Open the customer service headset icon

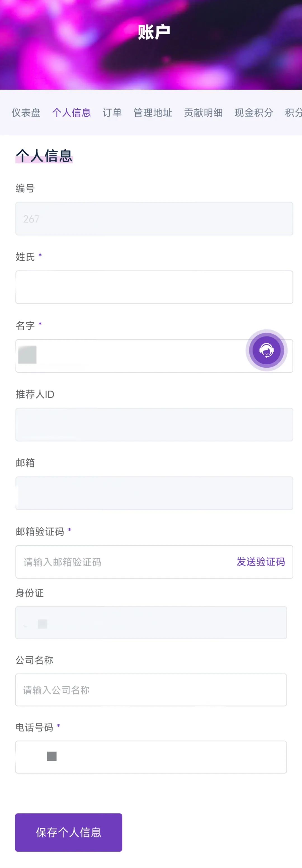pyautogui.click(x=266, y=350)
